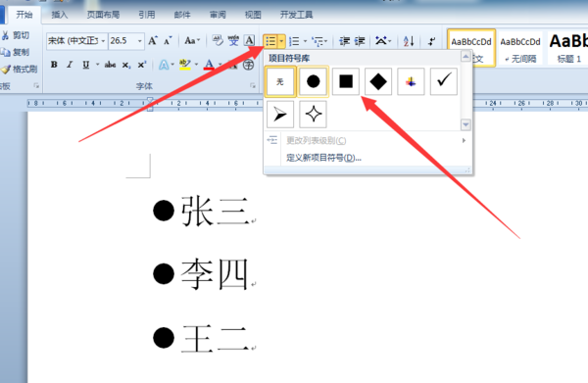The width and height of the screenshot is (588, 383).
Task: Toggle bold formatting
Action: pyautogui.click(x=54, y=65)
